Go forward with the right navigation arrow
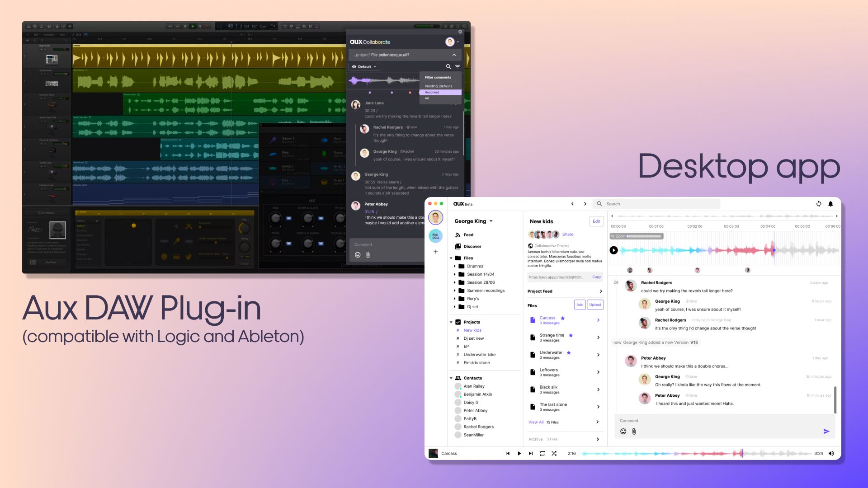 click(x=585, y=204)
